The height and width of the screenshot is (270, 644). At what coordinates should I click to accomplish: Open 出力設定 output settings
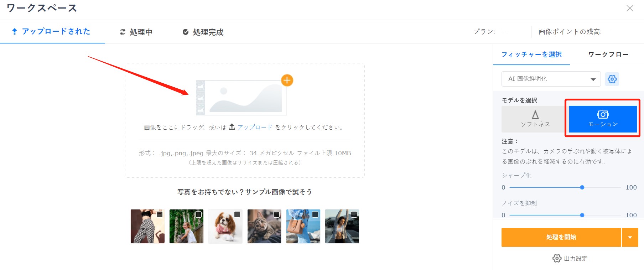coord(570,258)
